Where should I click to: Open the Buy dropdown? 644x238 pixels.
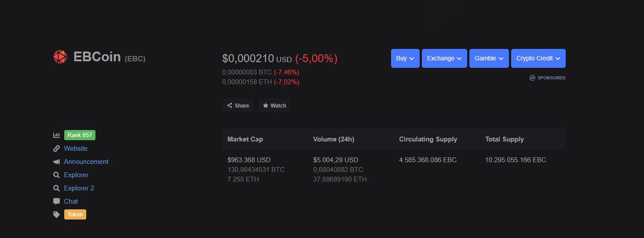point(405,58)
